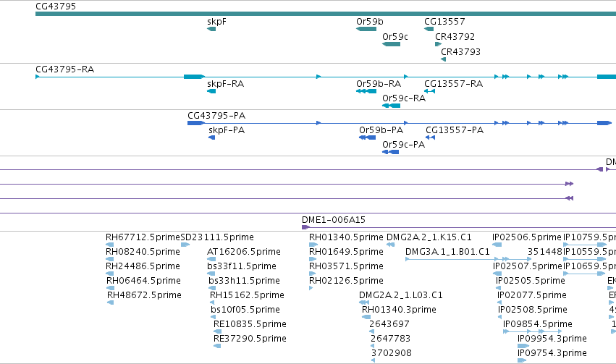Screen dimensions: 616x364
Task: Click the IP02077.5prime label
Action: (532, 295)
